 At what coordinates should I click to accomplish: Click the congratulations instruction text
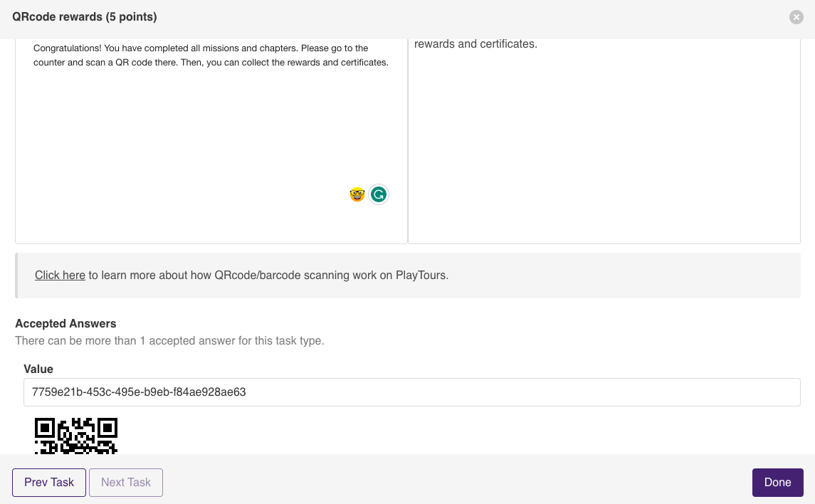point(211,55)
